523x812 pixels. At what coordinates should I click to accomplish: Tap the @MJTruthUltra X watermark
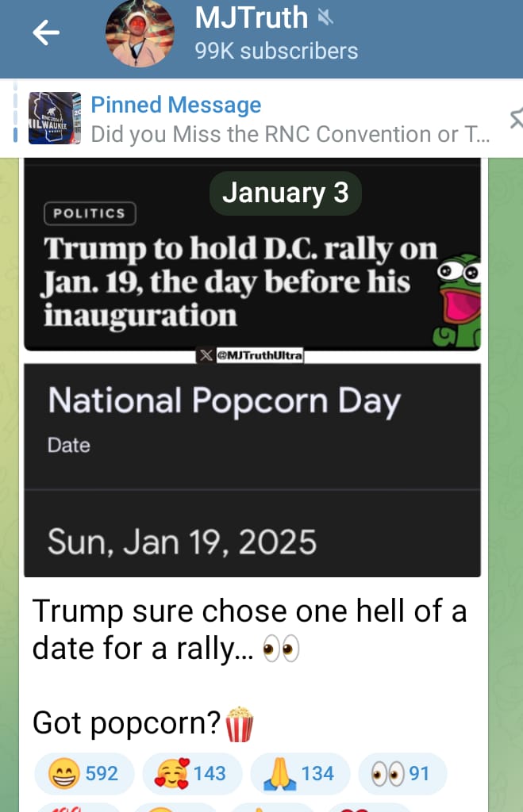pyautogui.click(x=250, y=356)
